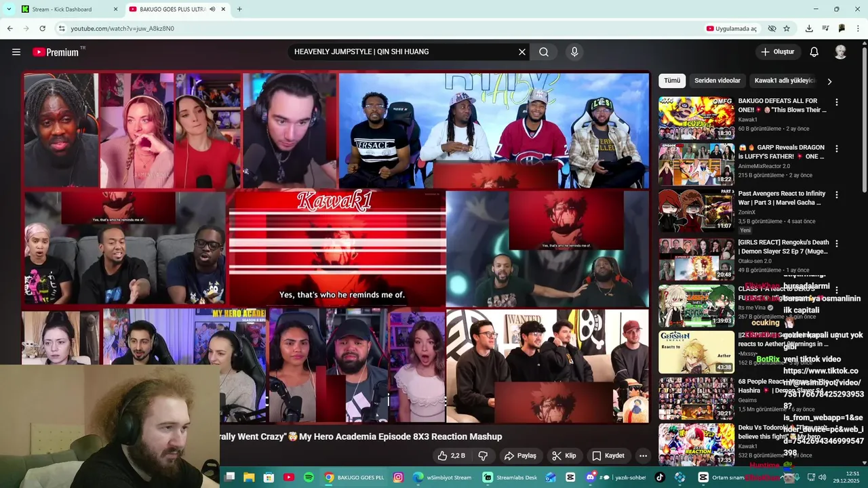Open a new browser tab
Image resolution: width=868 pixels, height=488 pixels.
tap(239, 9)
